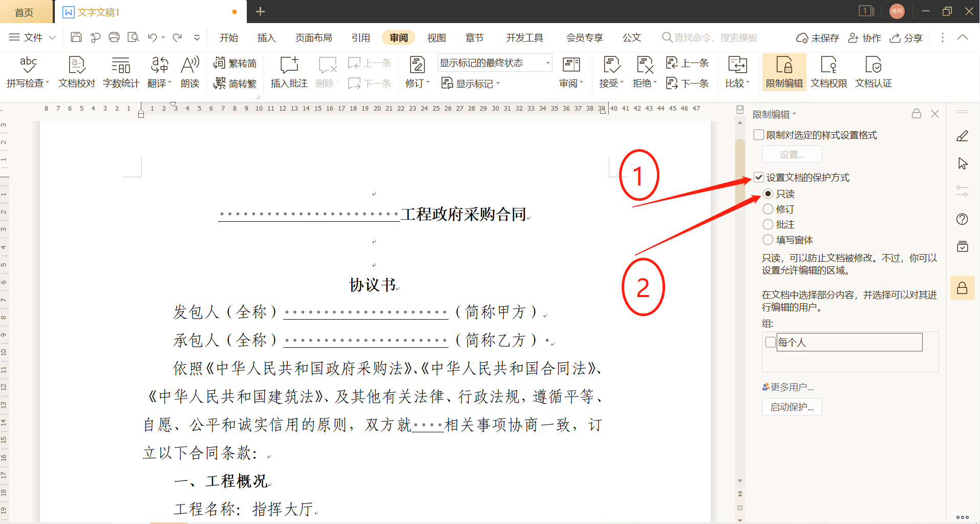Check the 每个人 group checkbox
This screenshot has width=980, height=524.
(770, 342)
